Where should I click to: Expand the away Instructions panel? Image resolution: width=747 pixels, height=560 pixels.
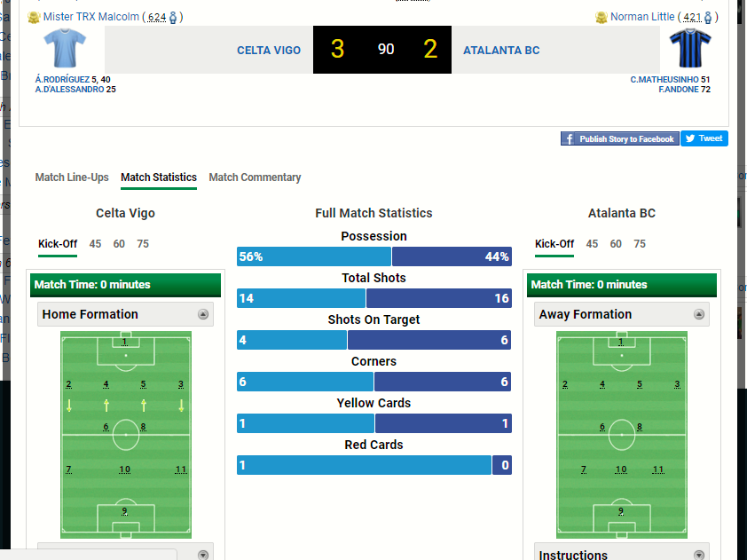pyautogui.click(x=699, y=555)
